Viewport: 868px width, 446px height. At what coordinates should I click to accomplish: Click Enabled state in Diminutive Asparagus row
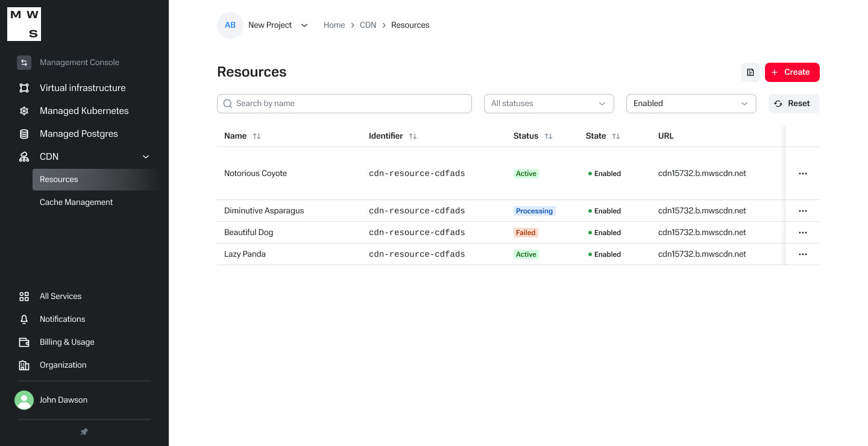pos(605,211)
